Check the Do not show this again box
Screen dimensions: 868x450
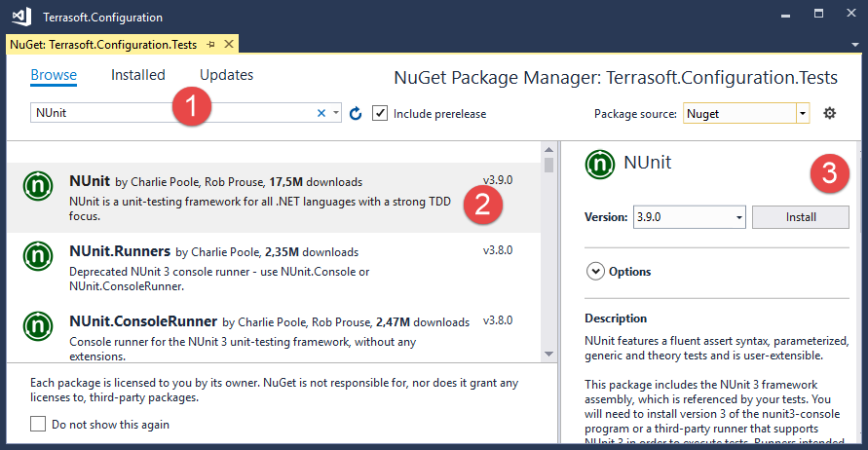[38, 424]
